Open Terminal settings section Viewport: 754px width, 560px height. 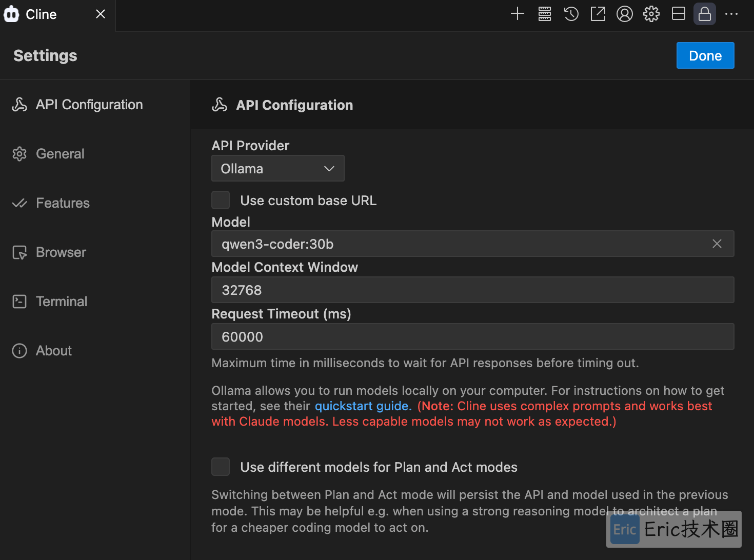(95, 302)
